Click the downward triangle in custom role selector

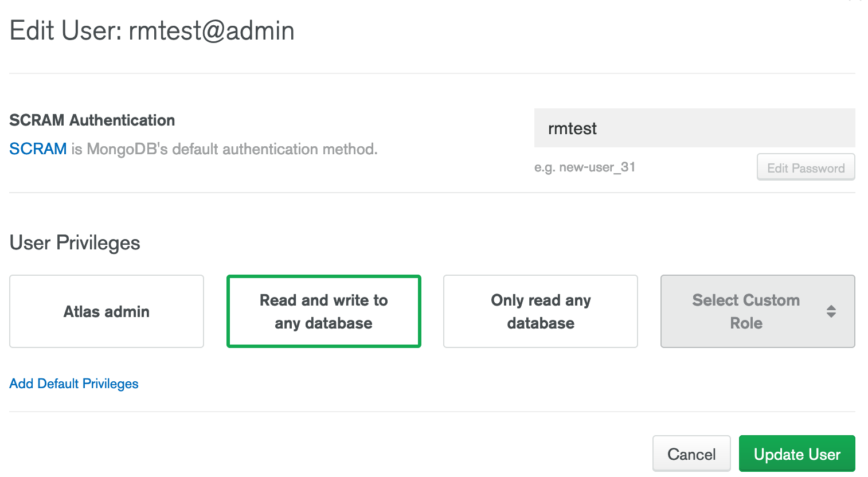(x=831, y=315)
